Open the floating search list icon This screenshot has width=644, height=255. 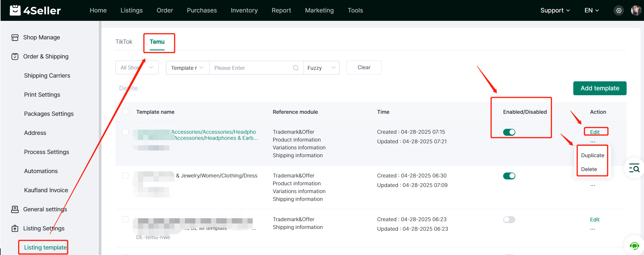(x=634, y=168)
